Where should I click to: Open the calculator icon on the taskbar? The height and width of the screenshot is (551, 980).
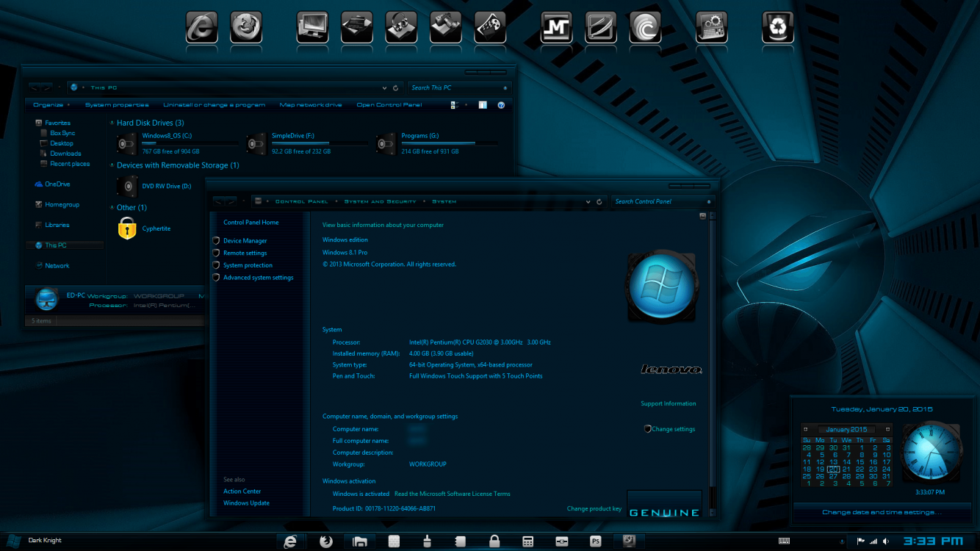[528, 541]
